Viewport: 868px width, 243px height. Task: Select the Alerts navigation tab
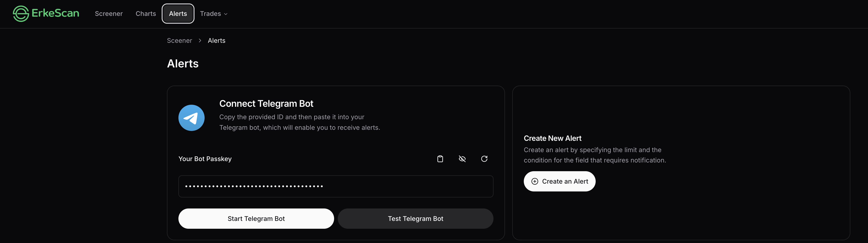(x=178, y=14)
